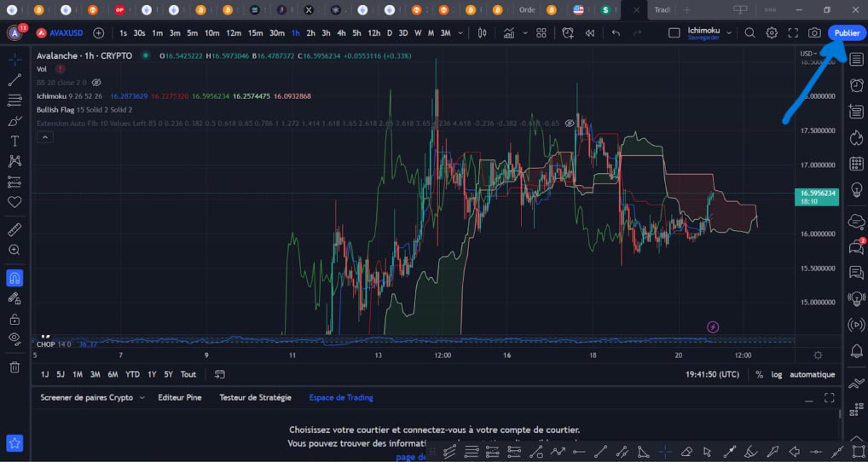Select the 4h interval
Viewport: 868px width, 462px height.
[x=342, y=33]
